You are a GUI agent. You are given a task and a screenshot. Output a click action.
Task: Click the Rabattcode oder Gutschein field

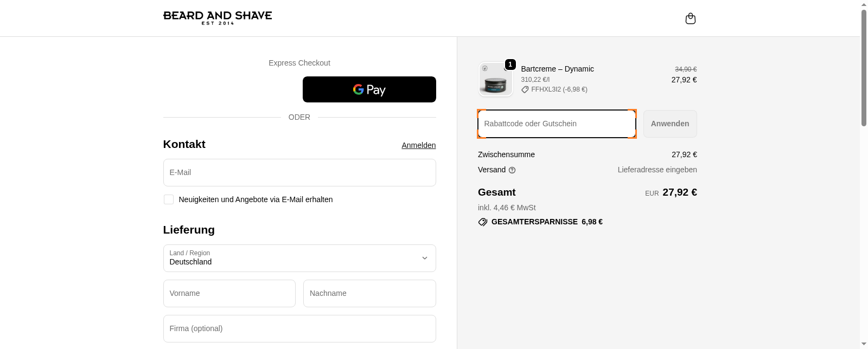[557, 124]
